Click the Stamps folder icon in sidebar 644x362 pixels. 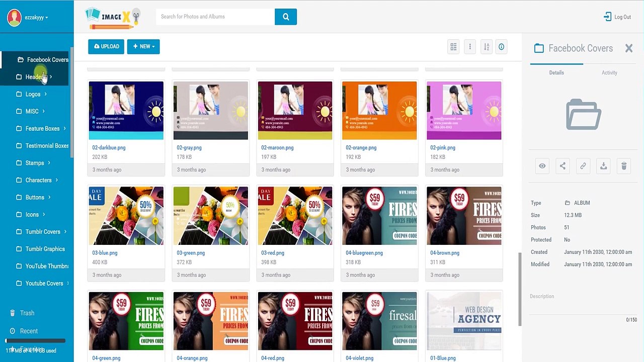click(x=19, y=163)
